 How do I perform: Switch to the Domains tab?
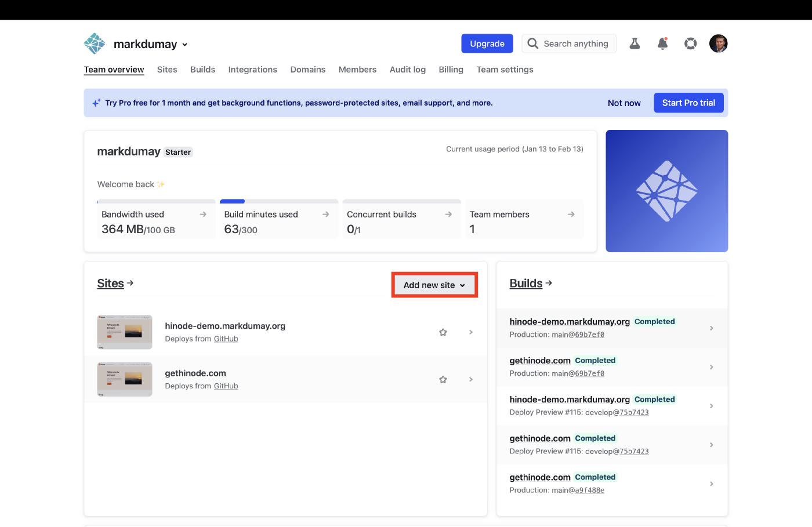[x=307, y=70]
